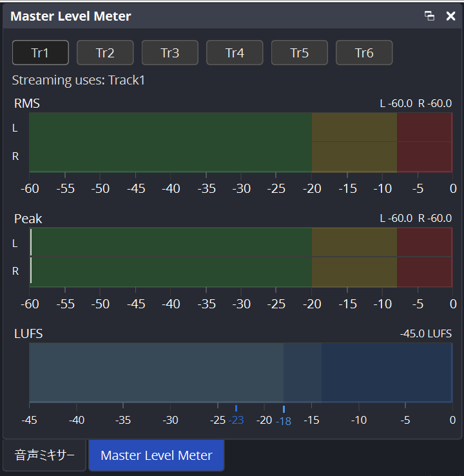Click the -23 LUFS target marker
Viewport: 464px width, 476px height.
236,416
